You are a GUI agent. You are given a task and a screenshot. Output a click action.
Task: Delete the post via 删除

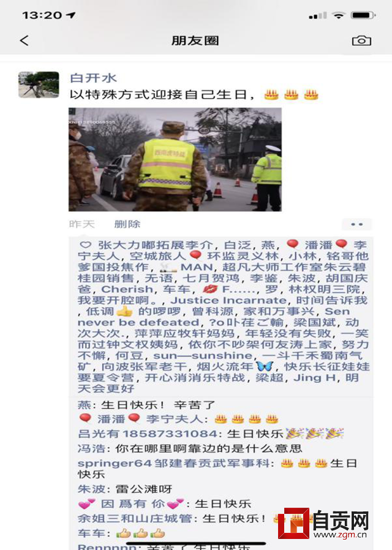click(127, 224)
